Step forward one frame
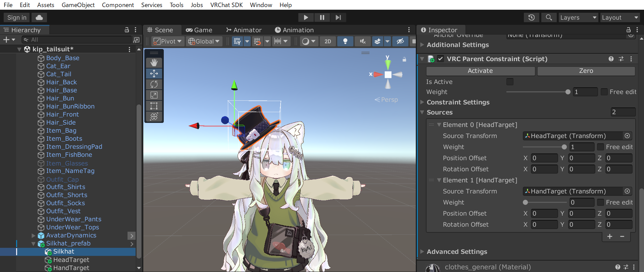This screenshot has width=644, height=272. [x=338, y=17]
